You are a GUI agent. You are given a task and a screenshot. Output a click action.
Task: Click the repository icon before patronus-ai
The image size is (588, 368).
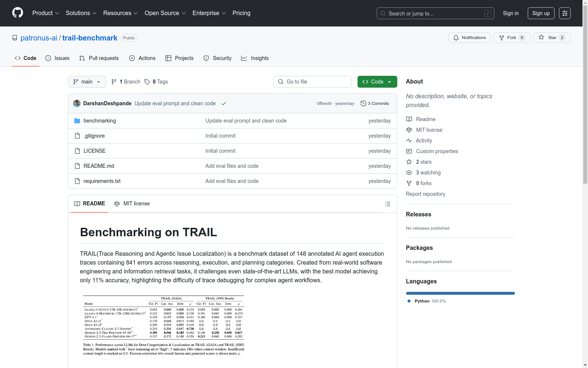[15, 38]
